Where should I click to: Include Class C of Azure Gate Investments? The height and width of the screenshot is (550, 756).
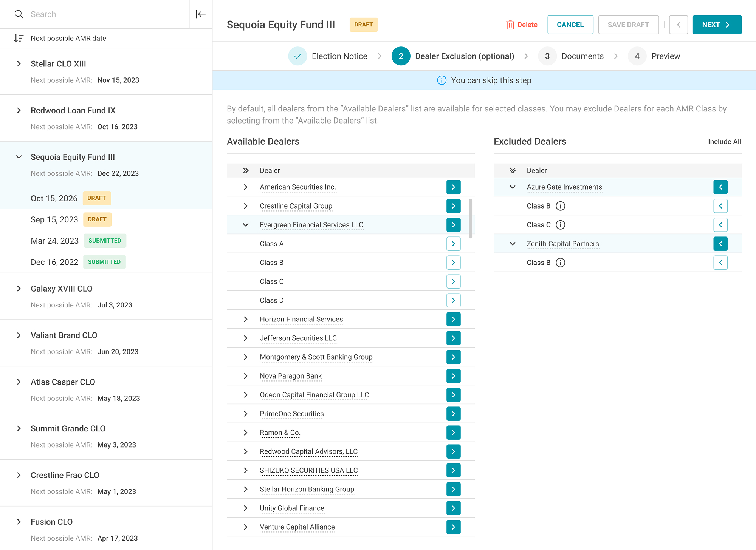pyautogui.click(x=720, y=225)
